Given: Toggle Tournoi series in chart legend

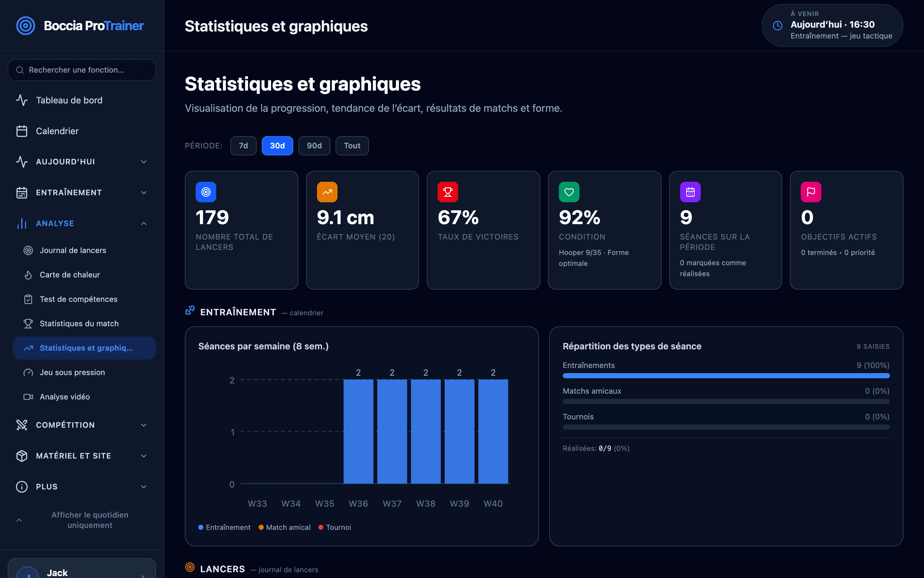Looking at the screenshot, I should [335, 527].
